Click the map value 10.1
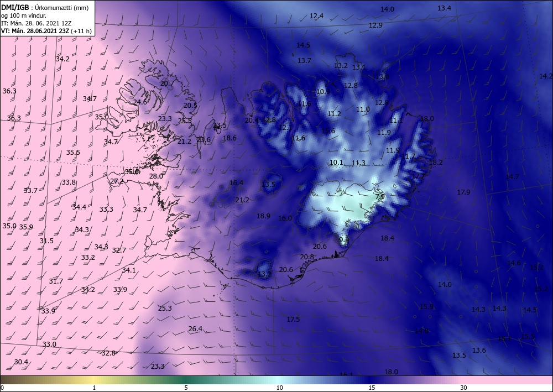 (x=336, y=163)
